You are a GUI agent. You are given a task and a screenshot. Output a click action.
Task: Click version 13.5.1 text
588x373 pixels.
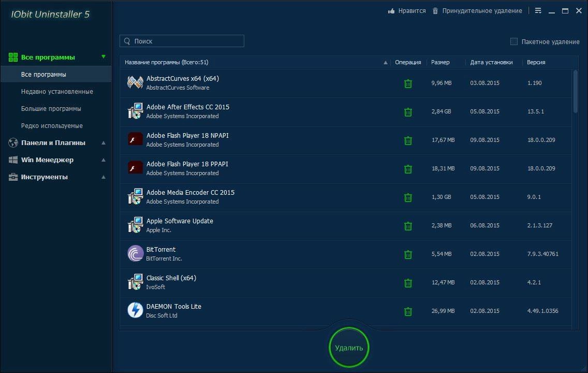coord(536,111)
